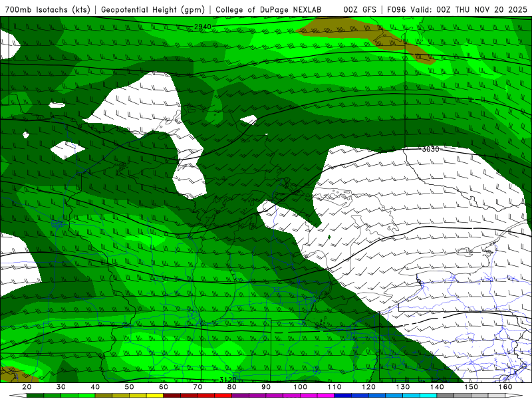Select the bright red swatch just left of 80

(223, 396)
